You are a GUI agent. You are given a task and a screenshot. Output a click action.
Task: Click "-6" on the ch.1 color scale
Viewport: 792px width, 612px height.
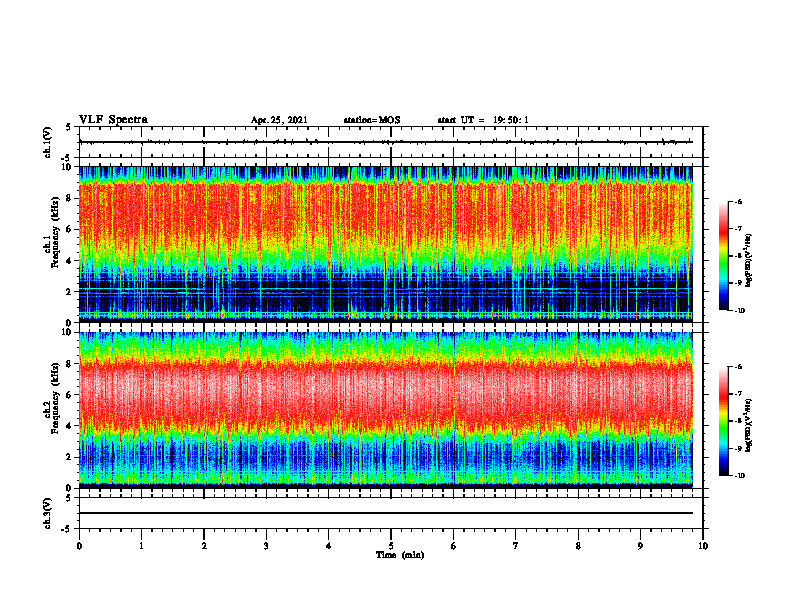tap(738, 202)
